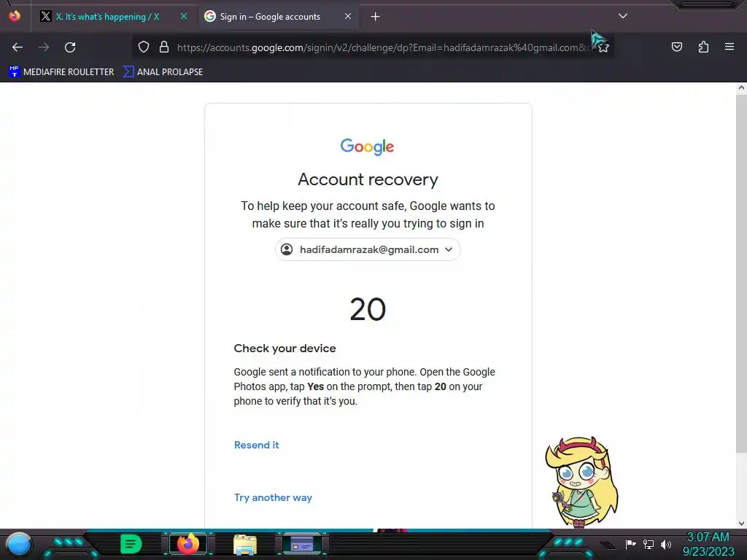
Task: Click the Google logo
Action: click(x=368, y=147)
